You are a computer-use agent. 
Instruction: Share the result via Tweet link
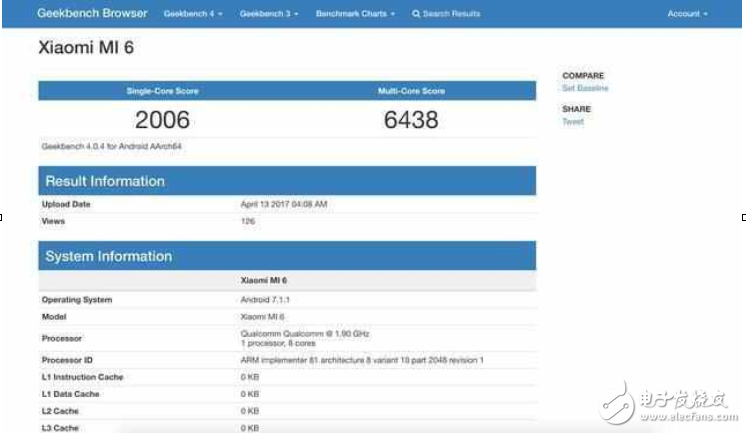pos(572,122)
